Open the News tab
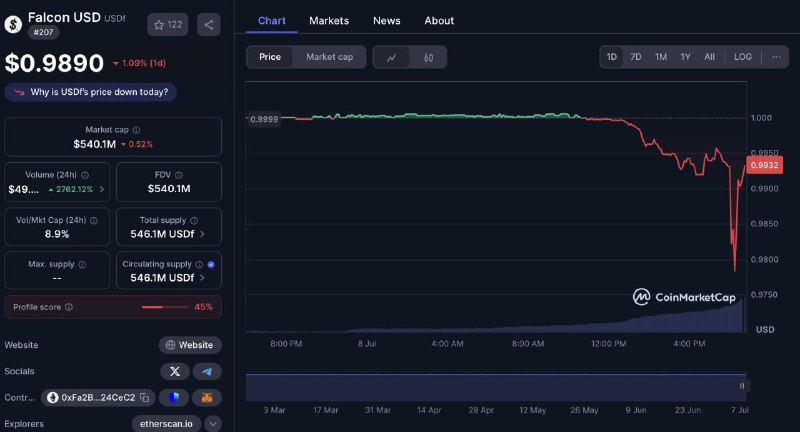The width and height of the screenshot is (800, 432). click(387, 21)
